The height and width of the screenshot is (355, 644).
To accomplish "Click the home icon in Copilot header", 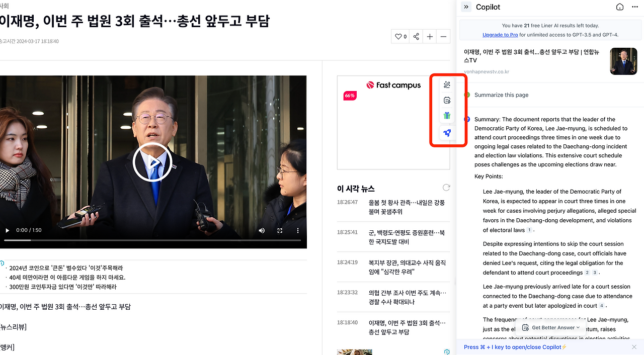I will (619, 7).
